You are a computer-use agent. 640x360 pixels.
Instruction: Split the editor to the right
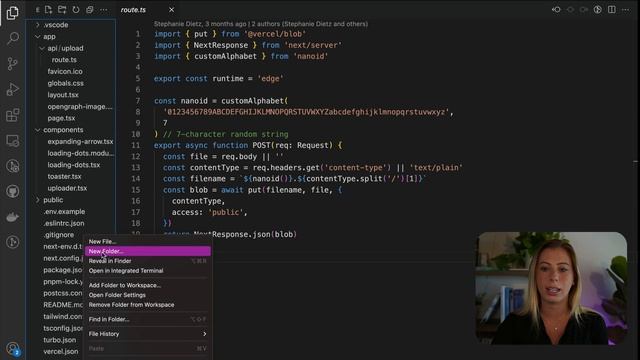611,9
